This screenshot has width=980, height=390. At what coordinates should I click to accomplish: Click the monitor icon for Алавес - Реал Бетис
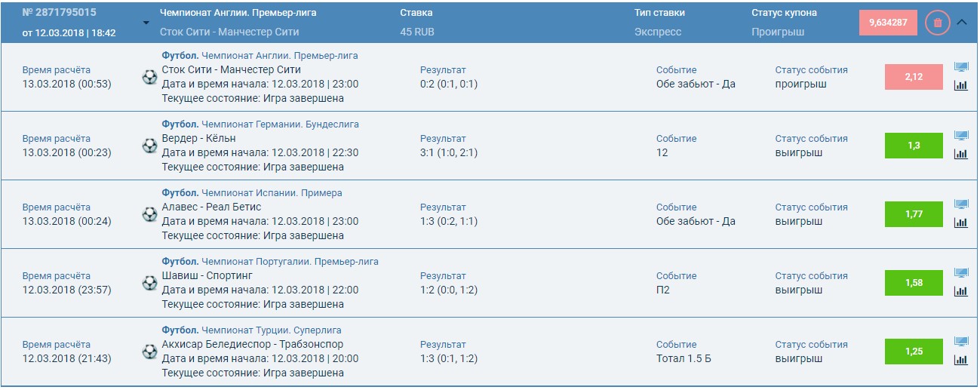(x=961, y=204)
